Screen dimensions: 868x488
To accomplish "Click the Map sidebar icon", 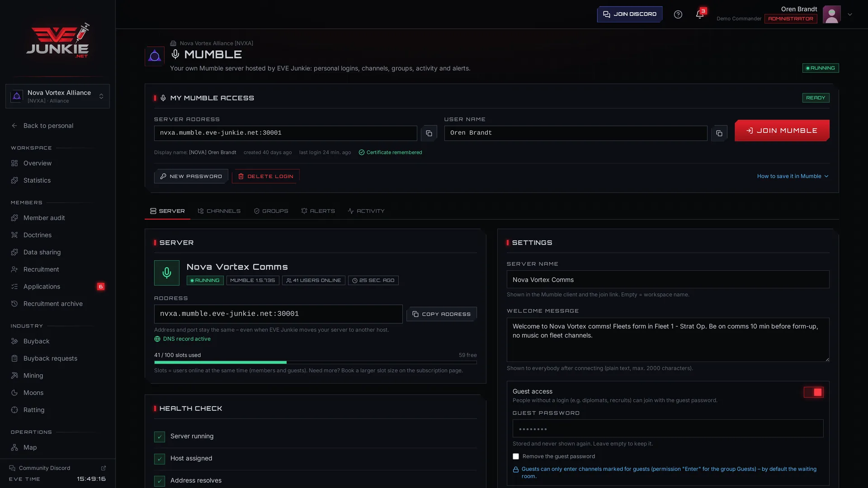I will pos(14,447).
